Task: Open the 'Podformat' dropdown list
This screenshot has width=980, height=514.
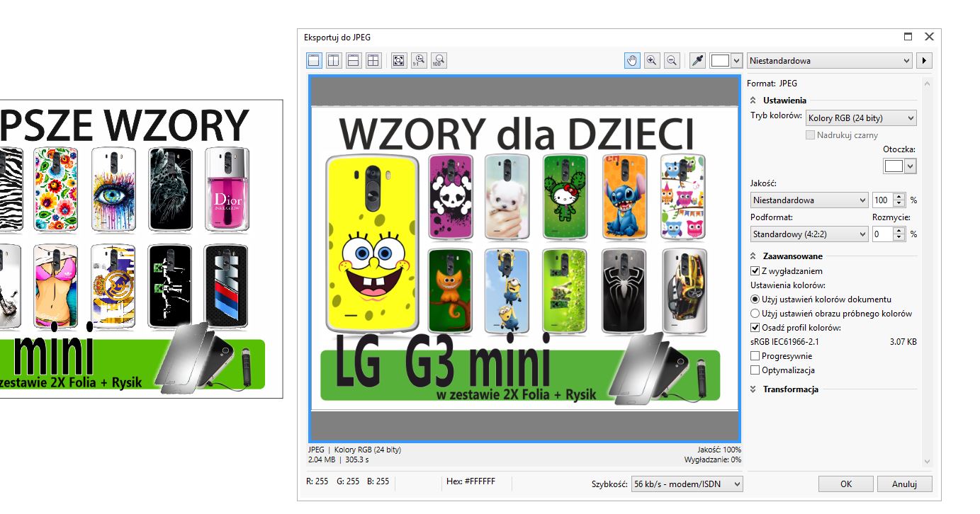Action: [809, 234]
